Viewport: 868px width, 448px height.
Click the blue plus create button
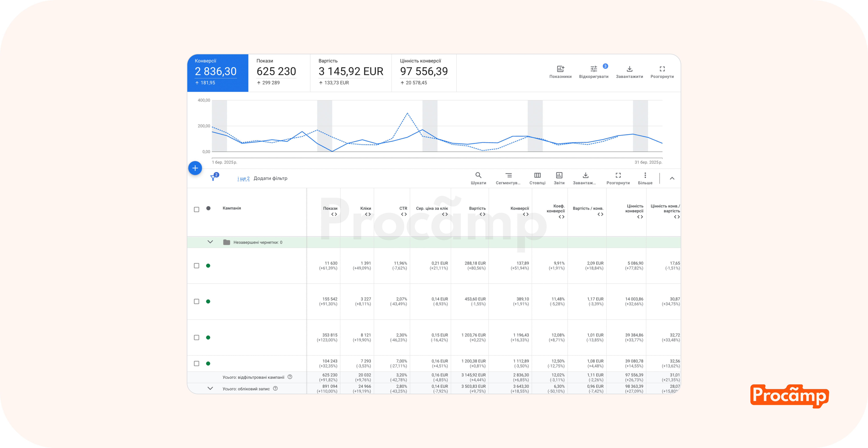(x=195, y=168)
